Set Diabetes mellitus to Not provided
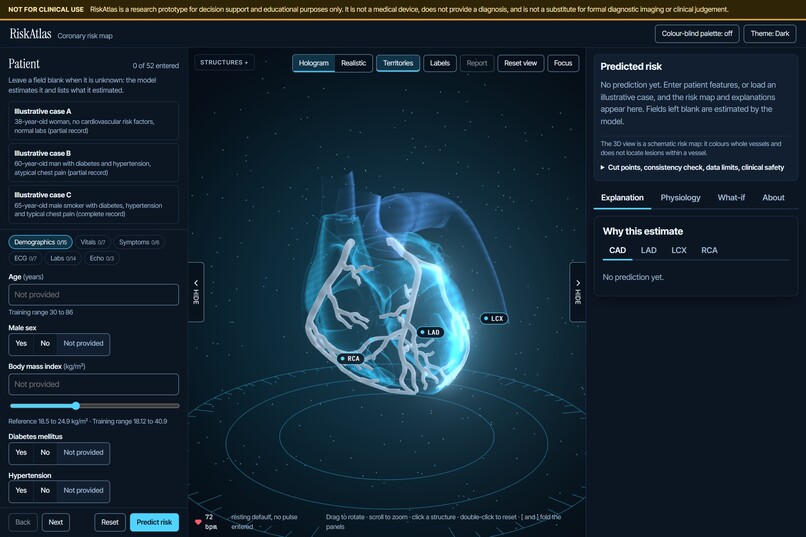 83,453
